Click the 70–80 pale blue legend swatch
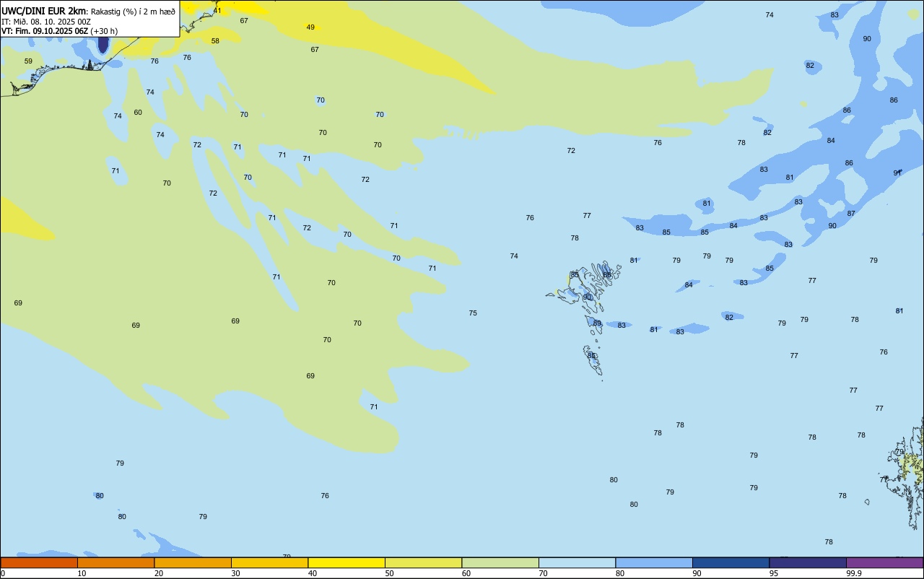Viewport: 924px width, 579px height. pyautogui.click(x=577, y=562)
